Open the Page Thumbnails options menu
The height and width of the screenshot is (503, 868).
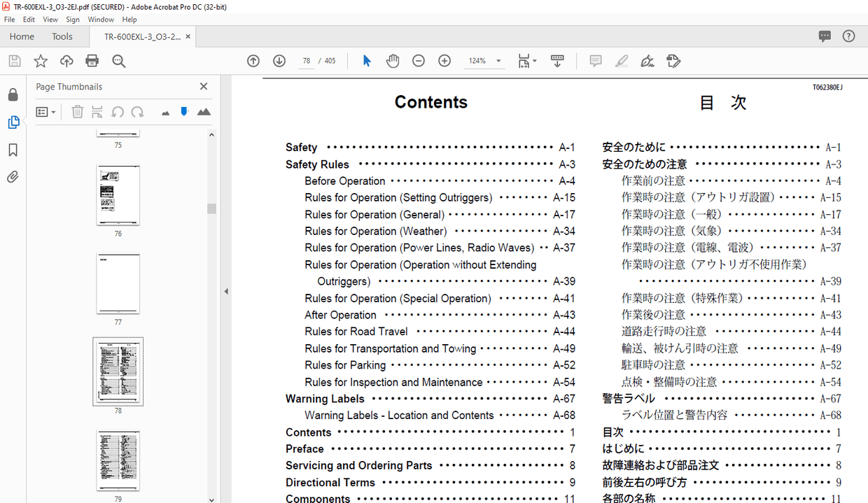tap(46, 112)
